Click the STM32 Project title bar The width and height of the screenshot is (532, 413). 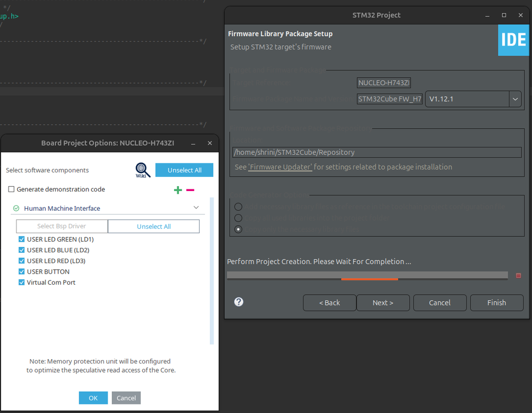[377, 15]
